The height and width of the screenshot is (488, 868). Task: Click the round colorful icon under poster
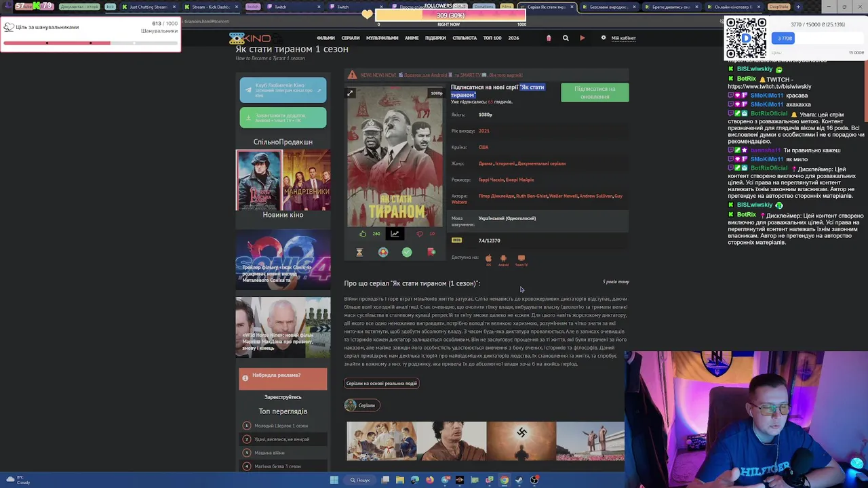click(383, 252)
